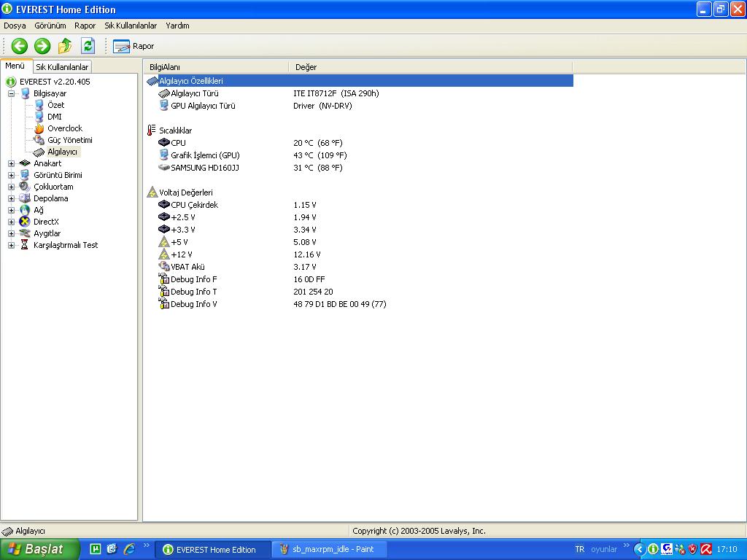Viewport: 747px width, 560px height.
Task: Select the Debug Info V row
Action: tap(359, 304)
